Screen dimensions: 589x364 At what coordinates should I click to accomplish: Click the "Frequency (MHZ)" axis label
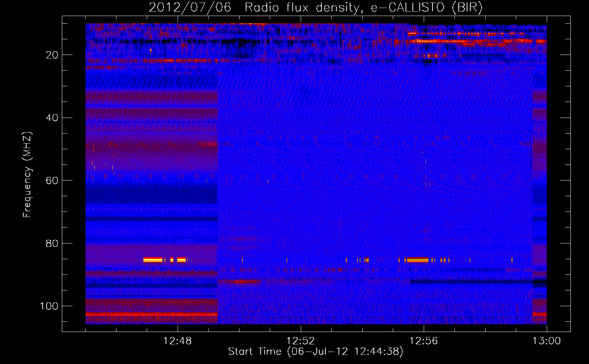pos(27,174)
